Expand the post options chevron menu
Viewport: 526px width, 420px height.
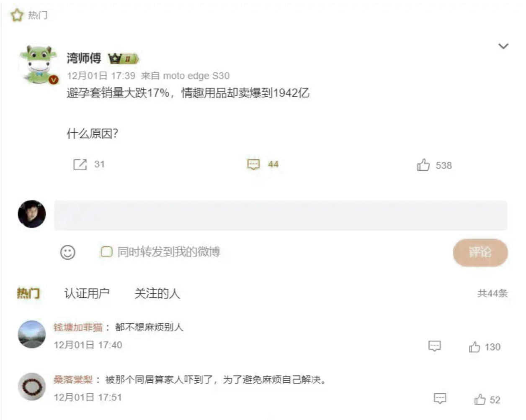tap(503, 46)
